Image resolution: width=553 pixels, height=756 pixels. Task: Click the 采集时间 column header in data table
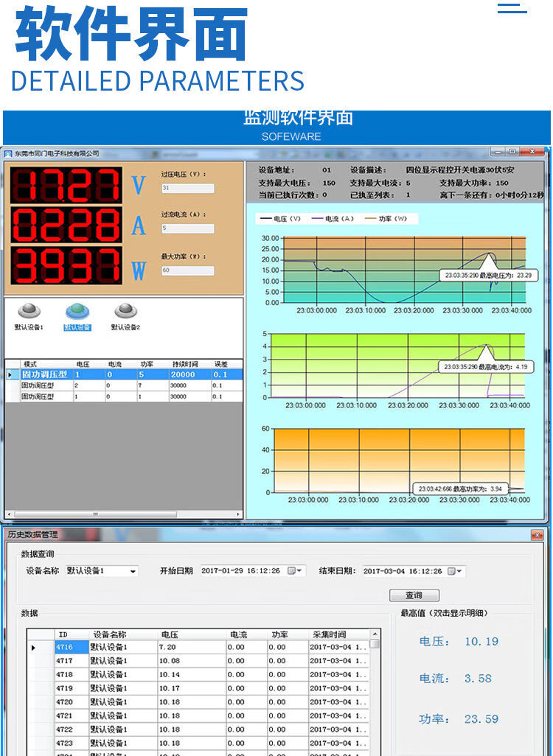[x=329, y=634]
